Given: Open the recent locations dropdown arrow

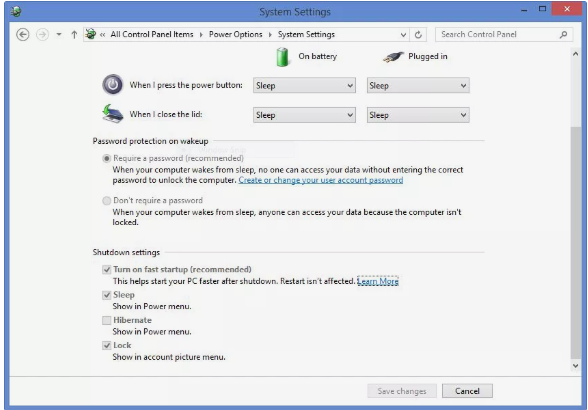Looking at the screenshot, I should click(x=59, y=35).
